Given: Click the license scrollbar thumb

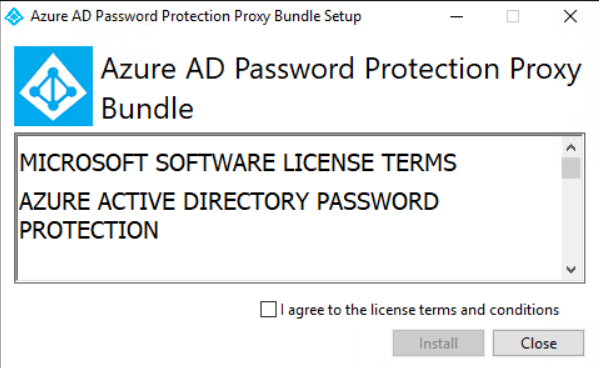Looking at the screenshot, I should pos(571,168).
